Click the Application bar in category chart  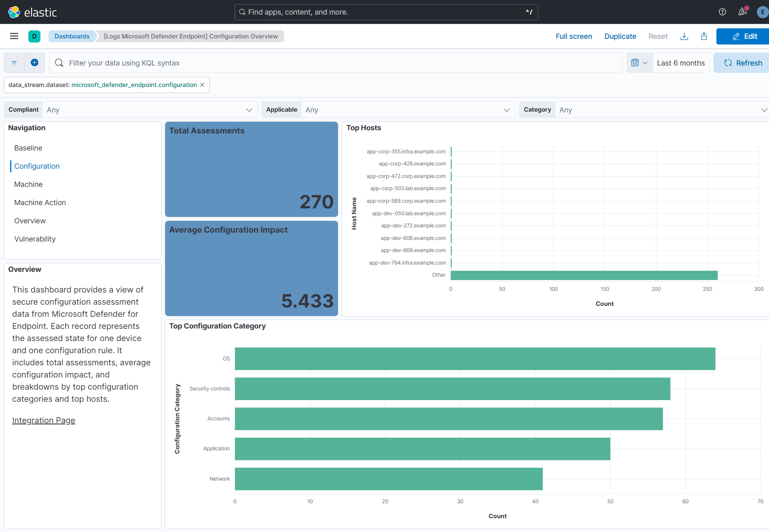tap(423, 449)
